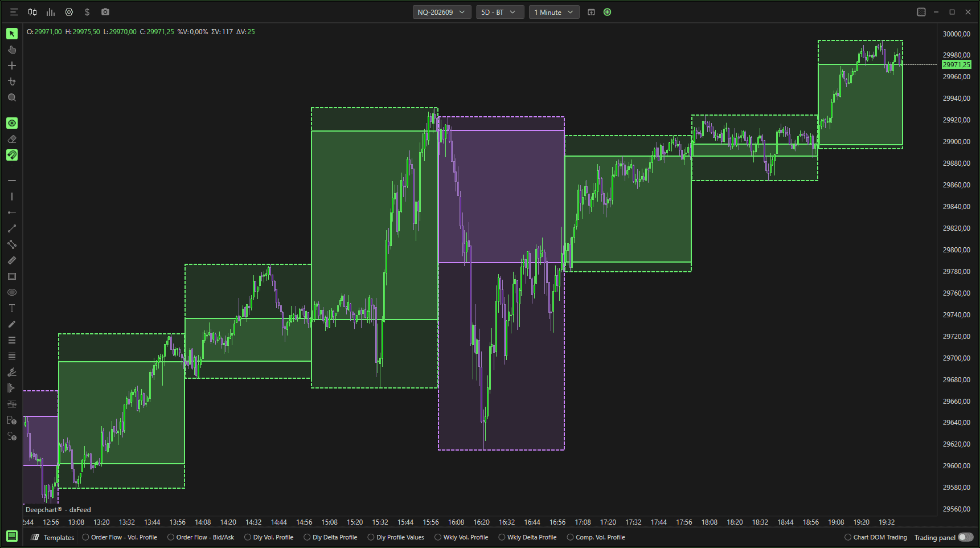Select the ellipse drawing tool
Viewport: 980px width, 548px height.
(12, 292)
